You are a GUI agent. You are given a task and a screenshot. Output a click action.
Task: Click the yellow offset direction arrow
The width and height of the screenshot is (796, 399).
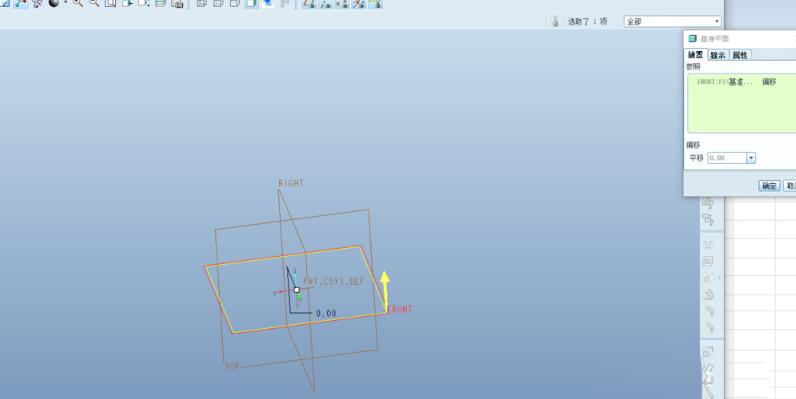click(x=385, y=290)
